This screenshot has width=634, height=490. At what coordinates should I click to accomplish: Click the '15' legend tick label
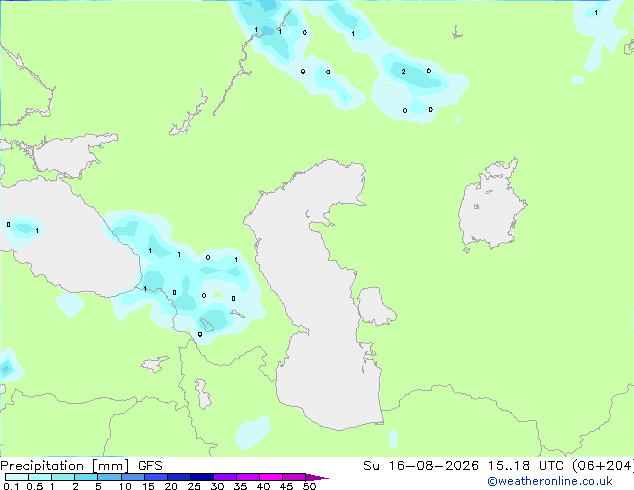(x=148, y=486)
